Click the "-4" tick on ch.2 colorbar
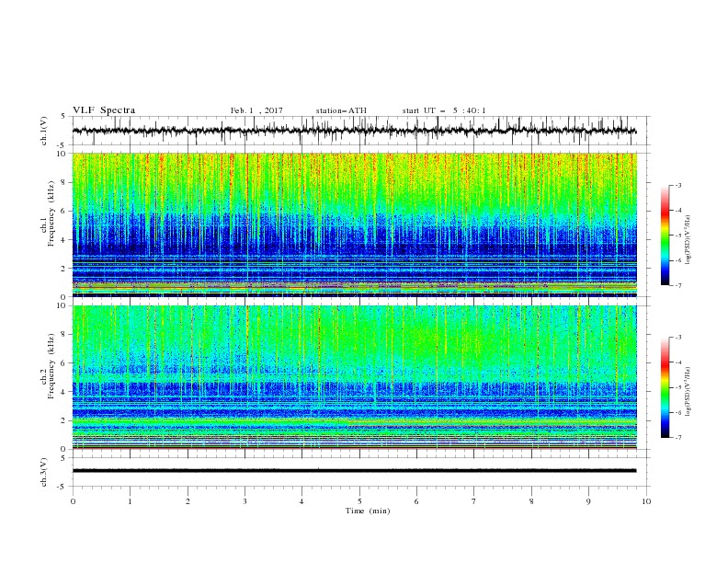The width and height of the screenshot is (728, 563). 677,362
